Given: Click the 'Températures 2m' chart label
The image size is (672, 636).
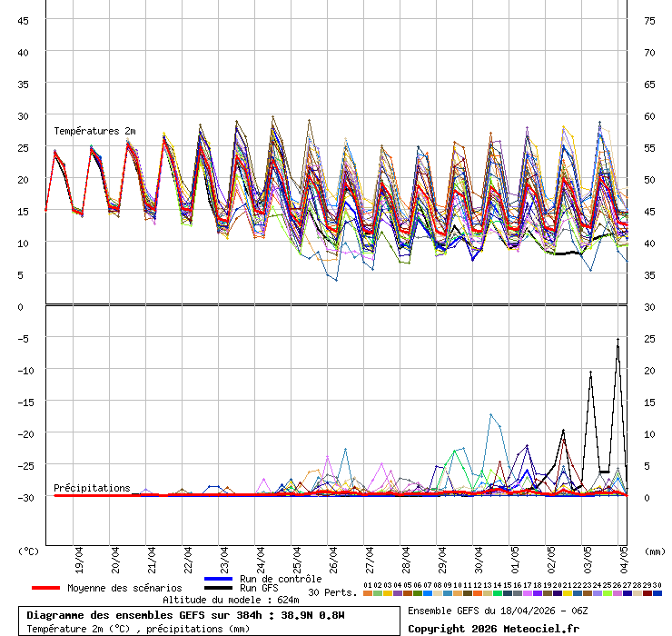Looking at the screenshot, I should click(x=94, y=132).
